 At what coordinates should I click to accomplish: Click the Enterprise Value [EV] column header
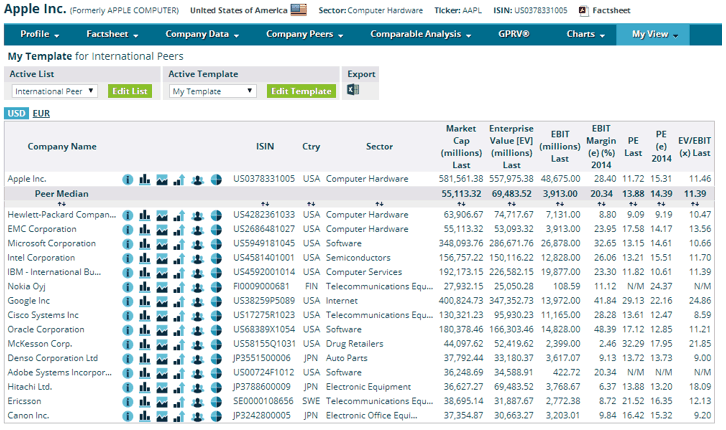[511, 146]
